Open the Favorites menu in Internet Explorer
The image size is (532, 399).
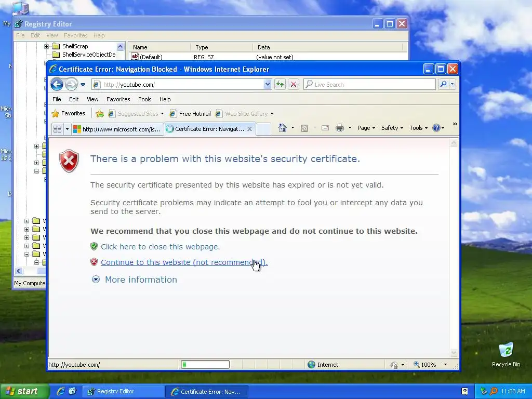[x=118, y=99]
